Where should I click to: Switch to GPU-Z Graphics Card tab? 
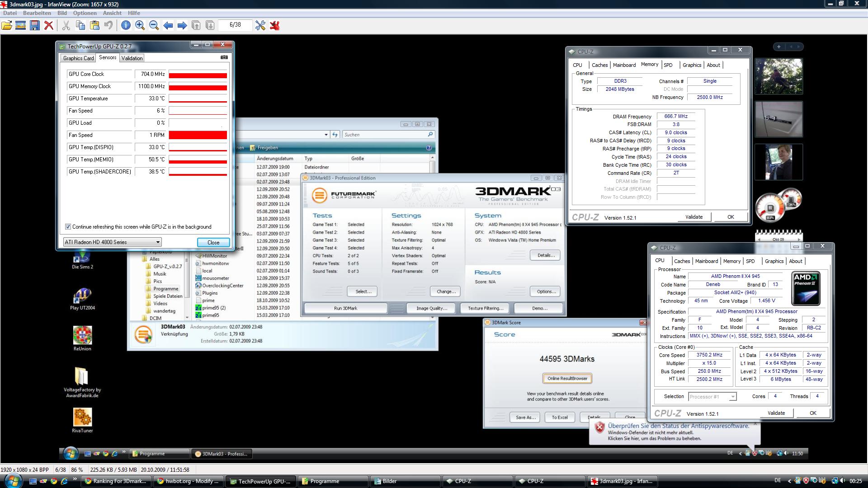pyautogui.click(x=78, y=58)
